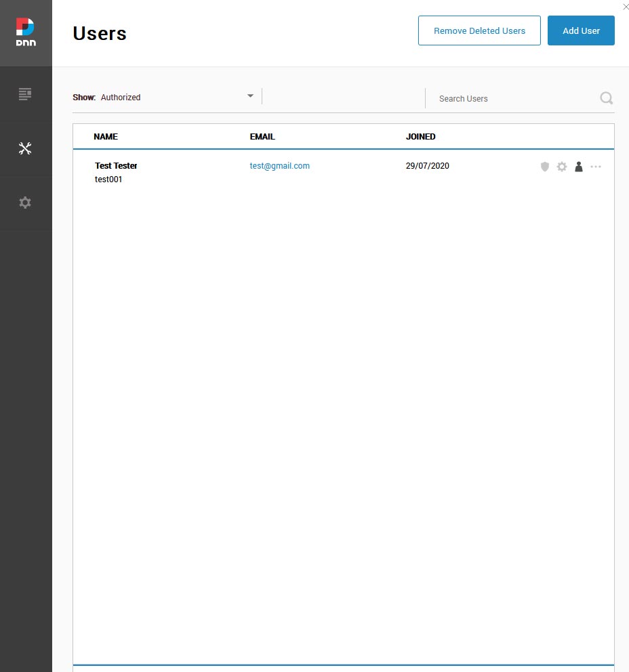This screenshot has width=629, height=672.
Task: Click the Add User button
Action: (x=581, y=30)
